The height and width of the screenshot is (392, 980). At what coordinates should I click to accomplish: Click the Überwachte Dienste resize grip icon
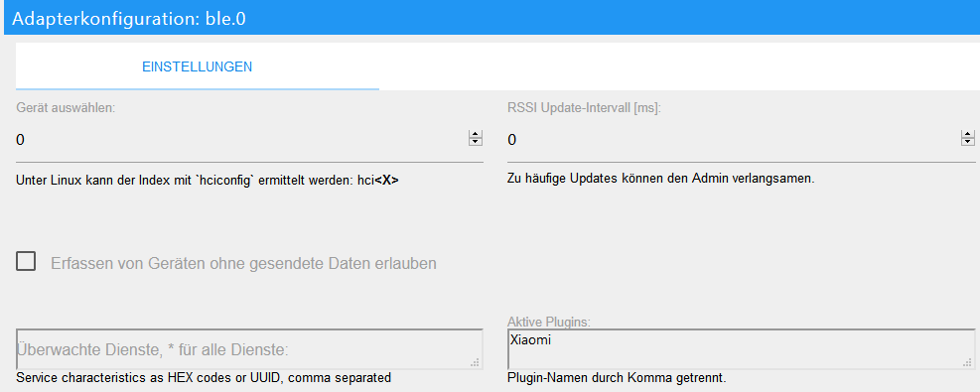click(x=475, y=362)
